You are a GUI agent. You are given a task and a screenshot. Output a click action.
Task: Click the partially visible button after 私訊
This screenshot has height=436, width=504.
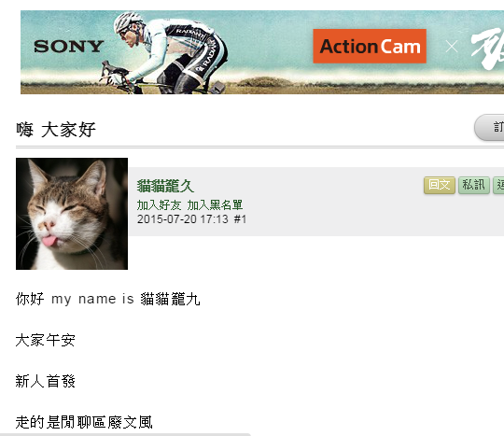(x=498, y=185)
